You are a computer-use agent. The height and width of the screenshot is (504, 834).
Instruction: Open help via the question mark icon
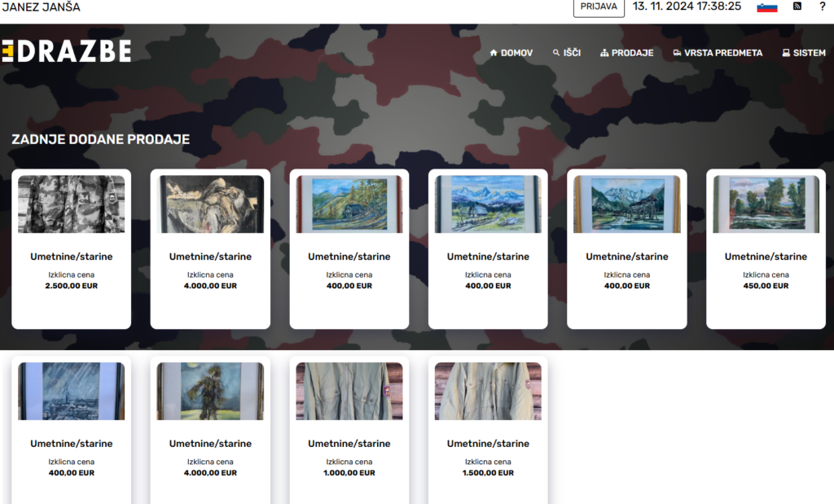coord(823,7)
